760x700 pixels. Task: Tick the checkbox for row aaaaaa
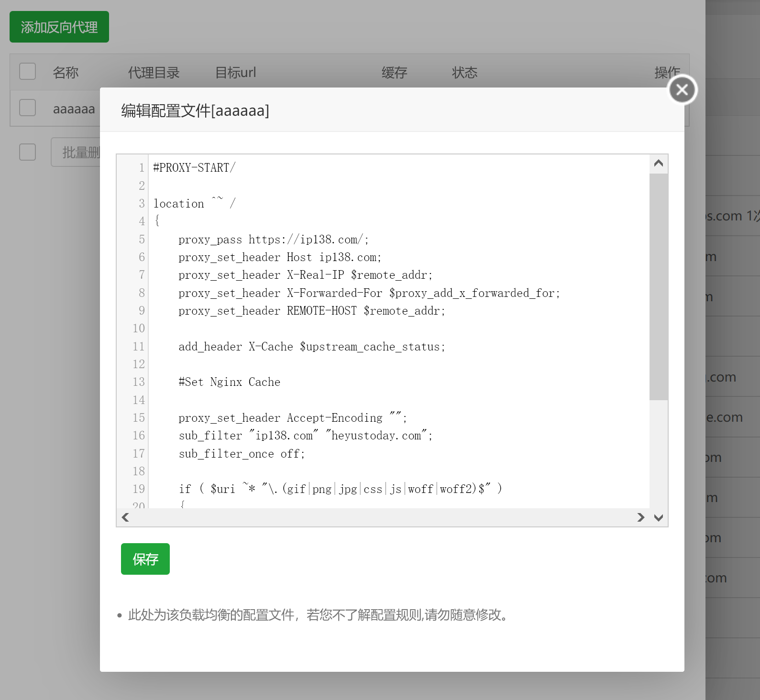[28, 108]
